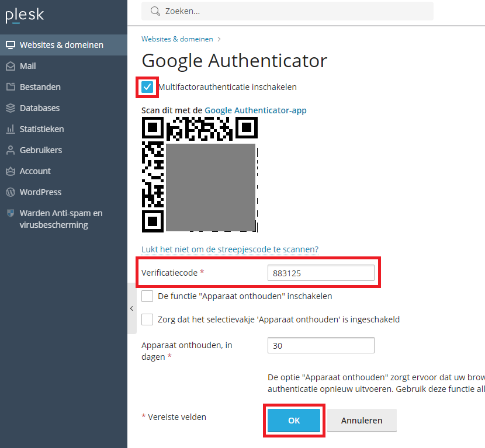
Task: Click the breadcrumb chevron after Websites & domeinen
Action: [x=219, y=39]
